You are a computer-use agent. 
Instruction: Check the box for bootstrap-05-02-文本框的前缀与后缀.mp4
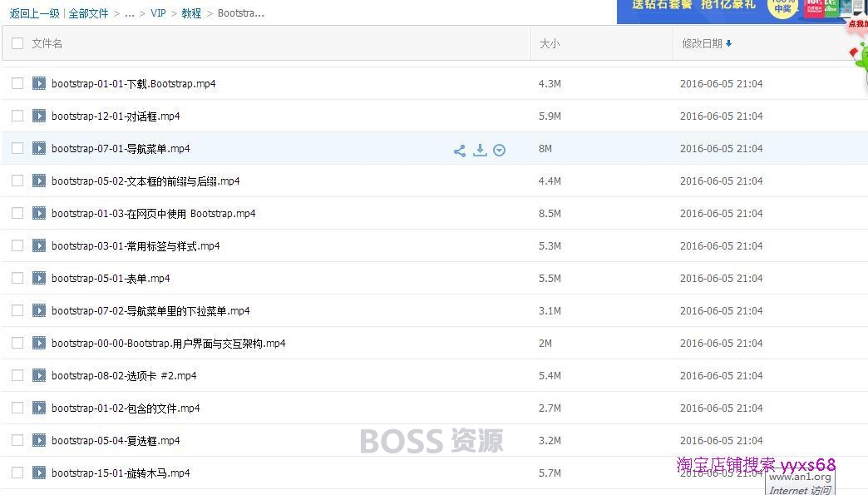point(17,181)
